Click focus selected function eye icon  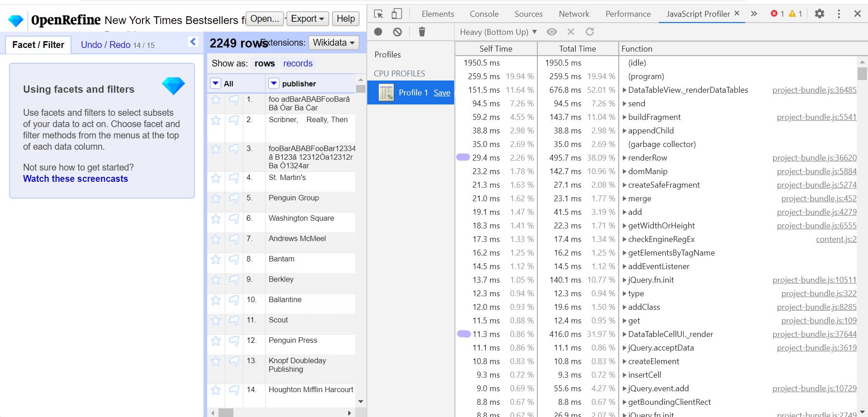[551, 32]
